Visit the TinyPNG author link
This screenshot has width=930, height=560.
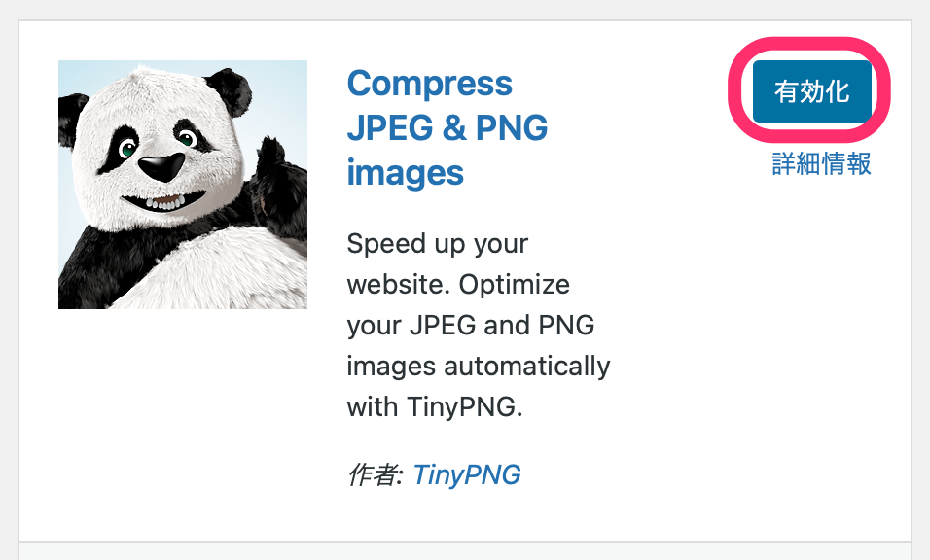click(x=467, y=474)
